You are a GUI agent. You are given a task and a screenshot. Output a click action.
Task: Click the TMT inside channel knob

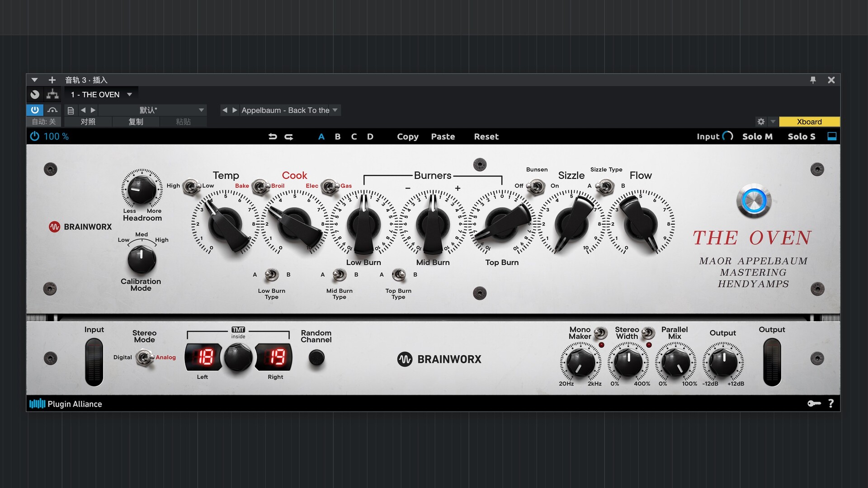click(x=238, y=357)
